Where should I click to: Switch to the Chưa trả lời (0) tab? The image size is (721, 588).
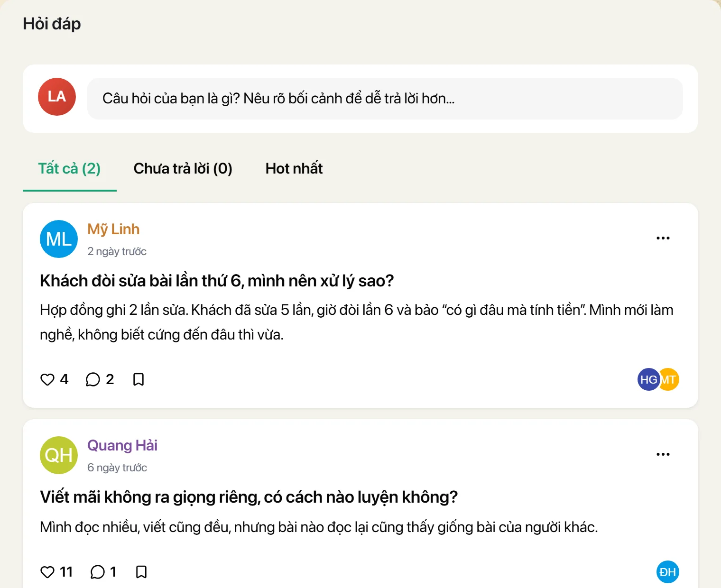tap(183, 169)
